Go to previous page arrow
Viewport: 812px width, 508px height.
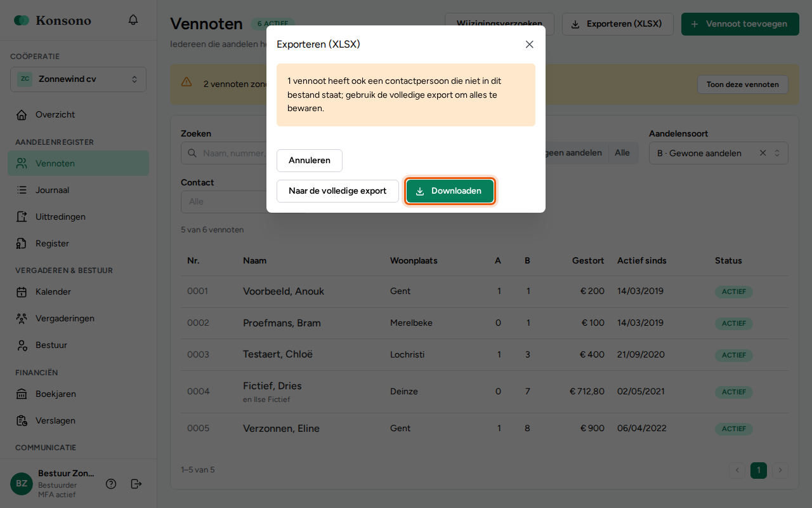click(737, 471)
